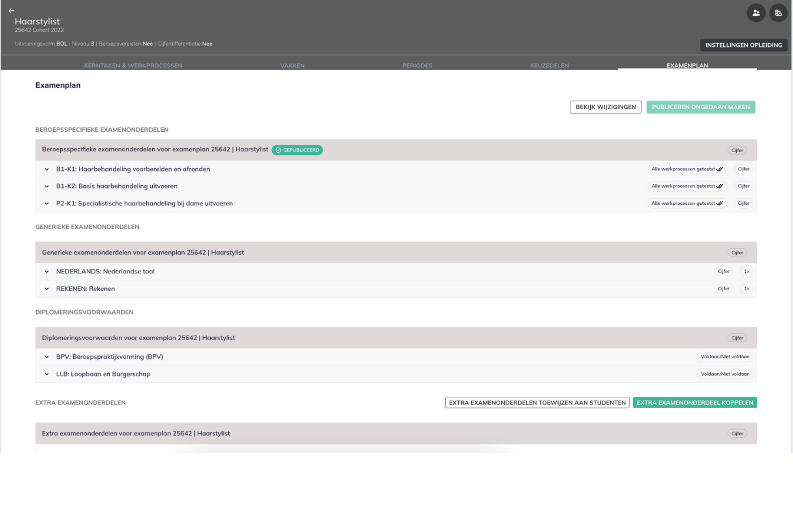The height and width of the screenshot is (532, 793).
Task: Open the Periodes tab
Action: click(x=417, y=66)
